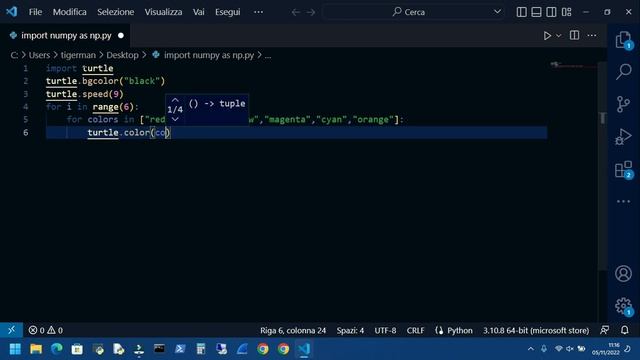Click the word "magenta" in line 5
640x360 pixels.
[287, 120]
